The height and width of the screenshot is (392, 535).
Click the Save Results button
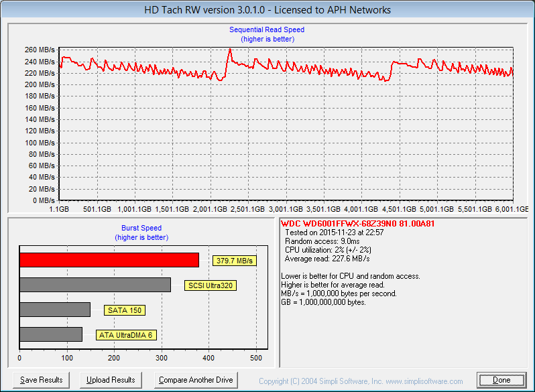tap(42, 380)
